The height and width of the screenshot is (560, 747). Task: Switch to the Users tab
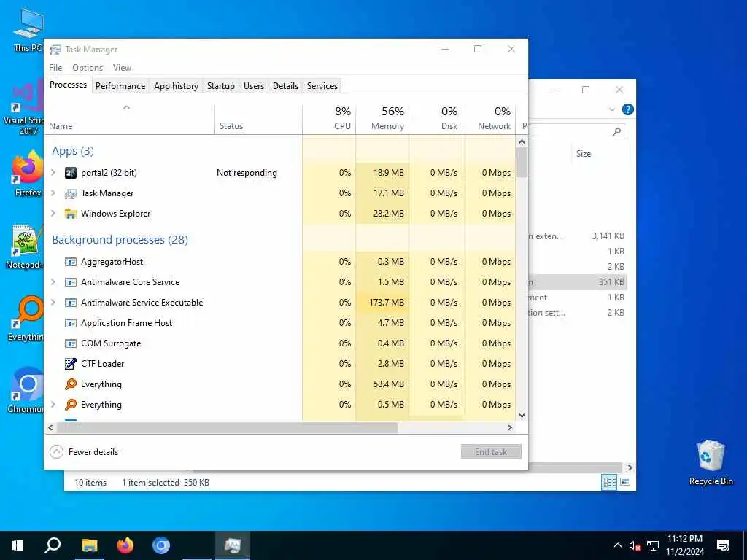tap(254, 86)
